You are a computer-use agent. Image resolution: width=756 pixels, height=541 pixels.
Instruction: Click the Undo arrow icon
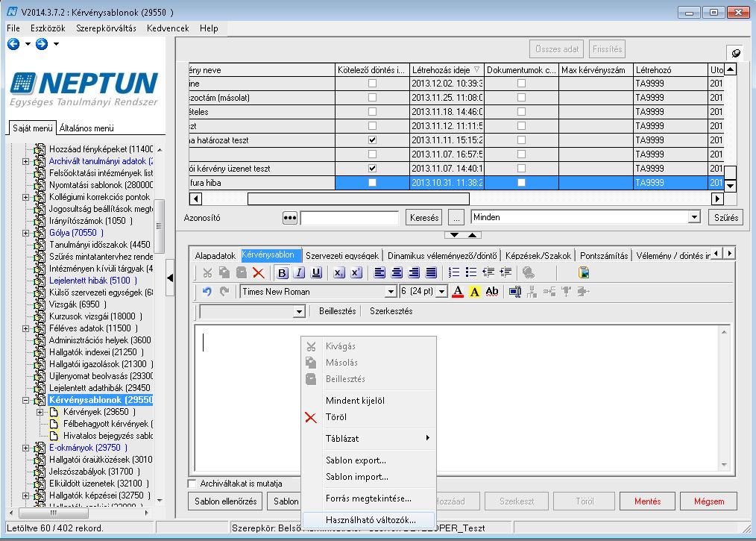click(x=207, y=292)
